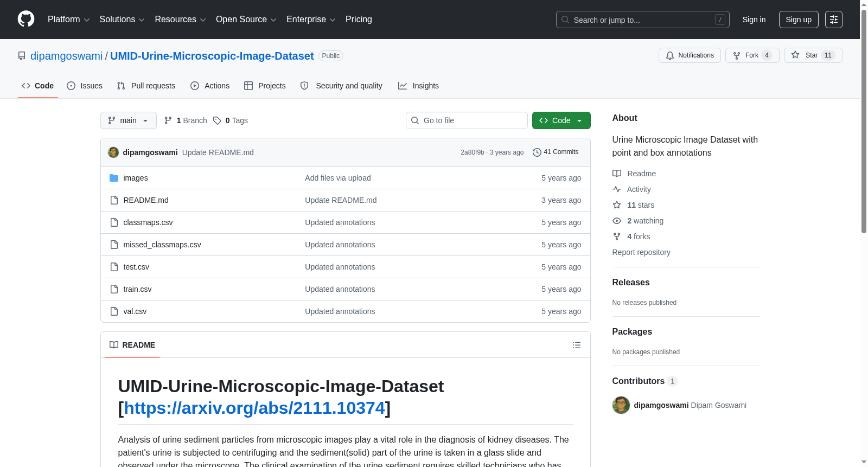Switch to the Projects tab
The height and width of the screenshot is (467, 868).
(x=265, y=86)
